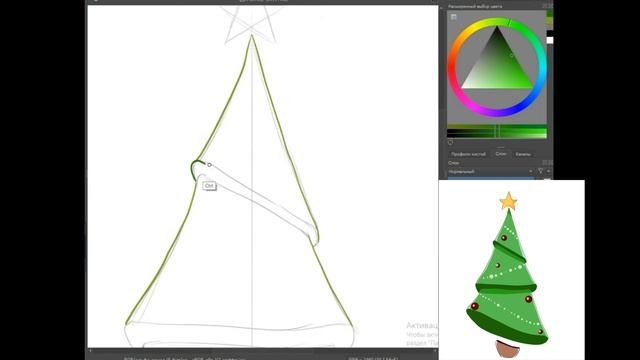This screenshot has height=360, width=640.
Task: Switch to the Слои tab
Action: click(x=501, y=154)
